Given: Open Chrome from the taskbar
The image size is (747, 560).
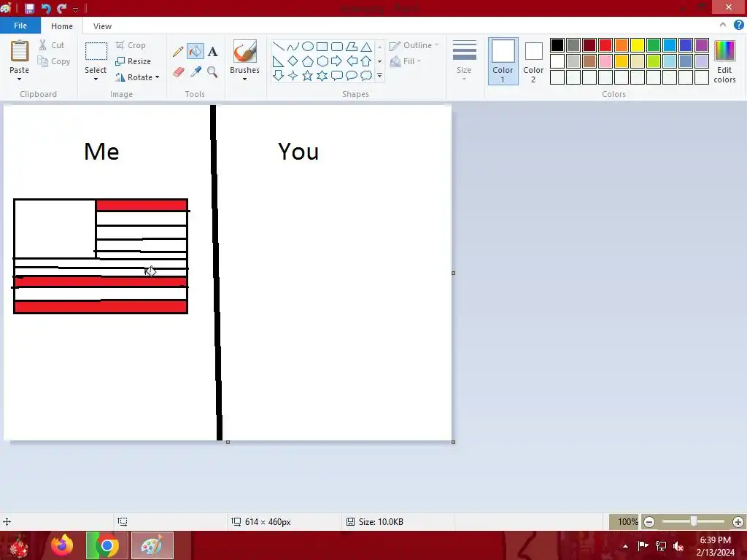Looking at the screenshot, I should (107, 545).
